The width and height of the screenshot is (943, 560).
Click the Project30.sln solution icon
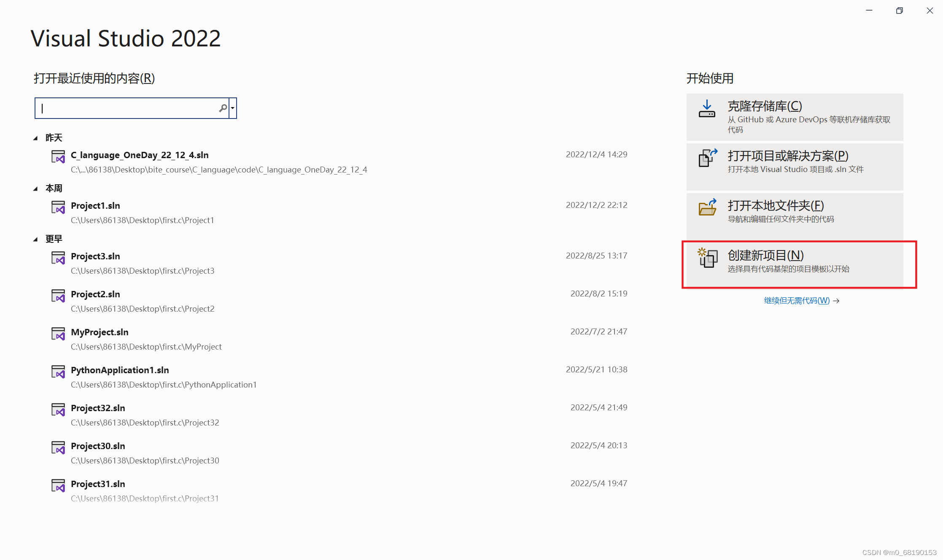tap(58, 447)
